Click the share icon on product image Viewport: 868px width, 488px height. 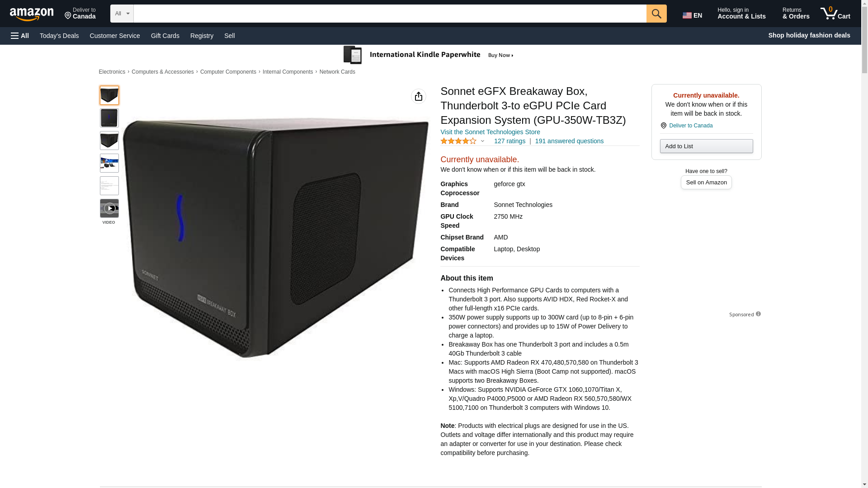coord(419,96)
